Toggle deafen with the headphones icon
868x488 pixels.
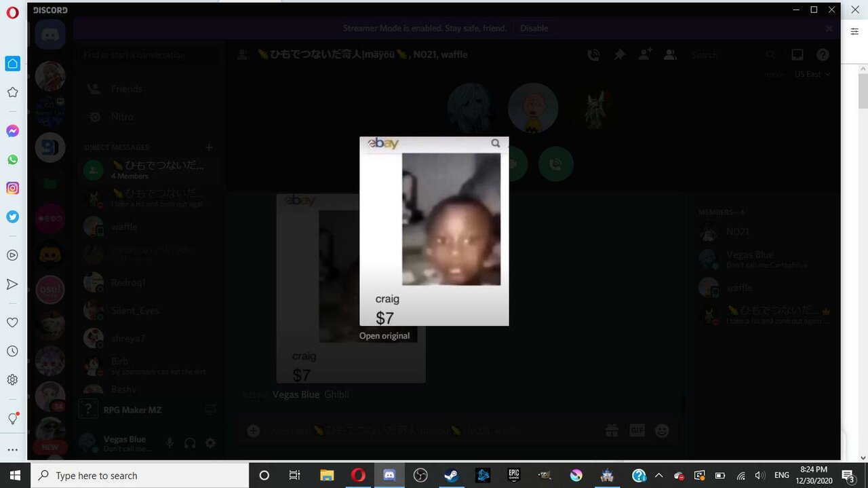190,443
